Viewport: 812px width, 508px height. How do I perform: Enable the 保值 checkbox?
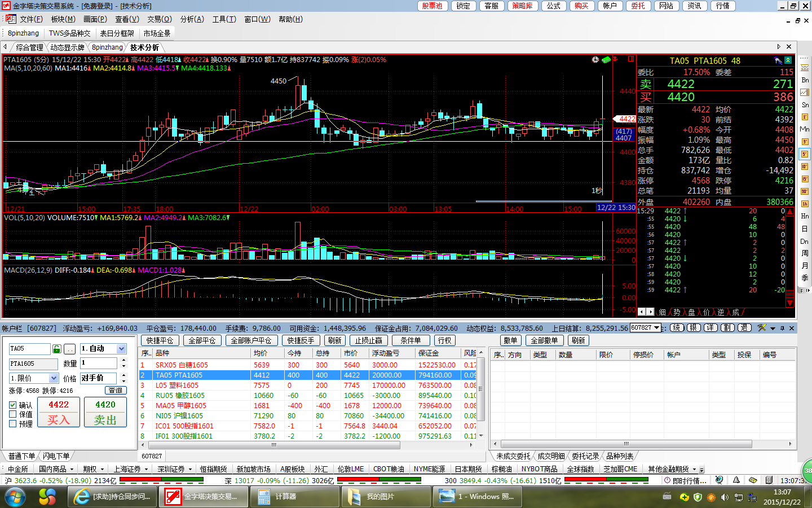[13, 414]
